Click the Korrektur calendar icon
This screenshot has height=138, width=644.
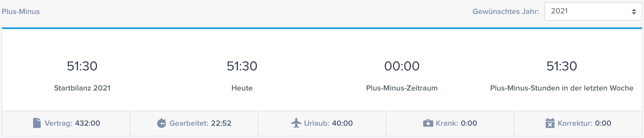[550, 123]
